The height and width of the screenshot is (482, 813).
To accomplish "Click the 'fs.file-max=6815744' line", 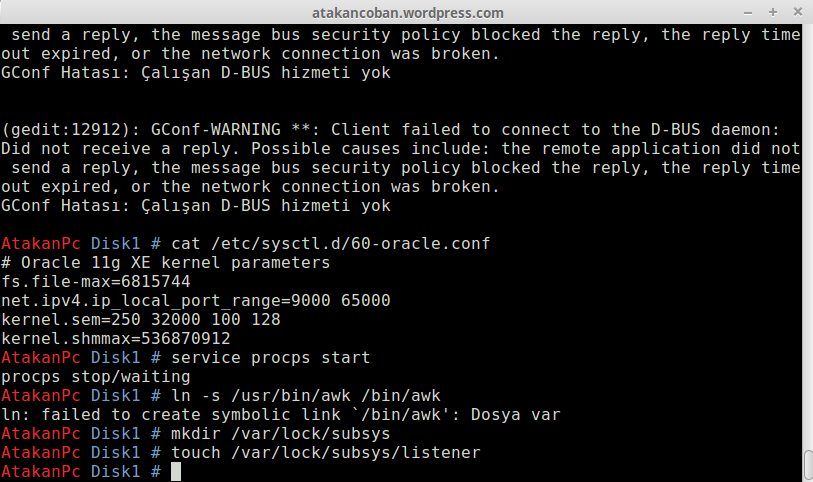I will pos(96,281).
